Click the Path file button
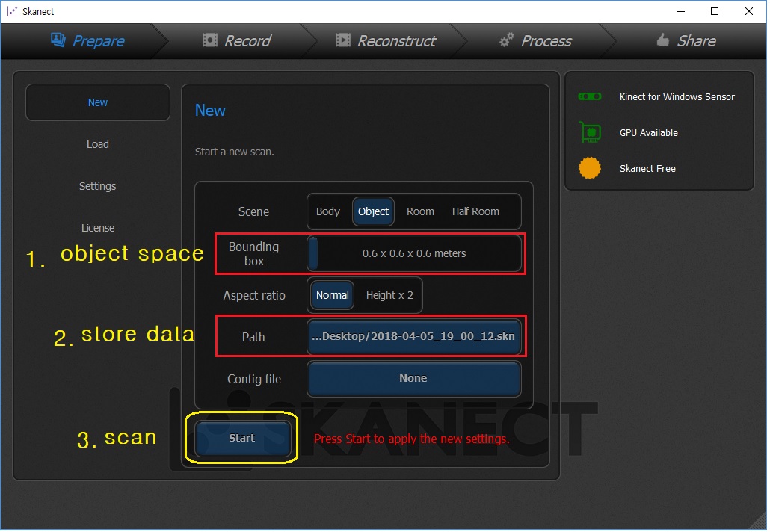This screenshot has height=532, width=770. (414, 337)
